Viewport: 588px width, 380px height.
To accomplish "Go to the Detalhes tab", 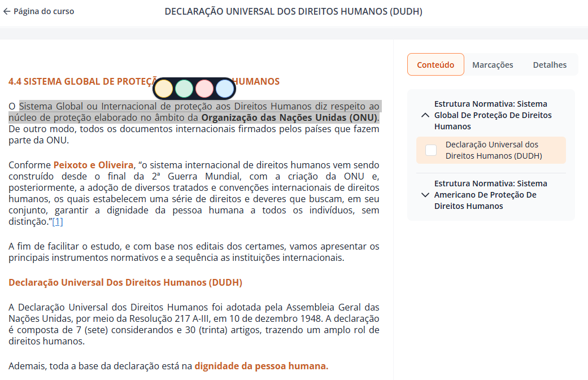I will (550, 65).
